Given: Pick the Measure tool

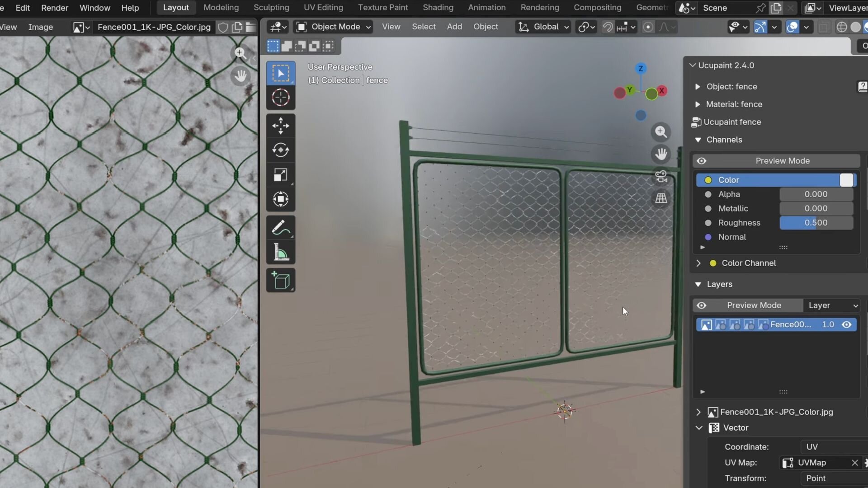Looking at the screenshot, I should coord(280,253).
